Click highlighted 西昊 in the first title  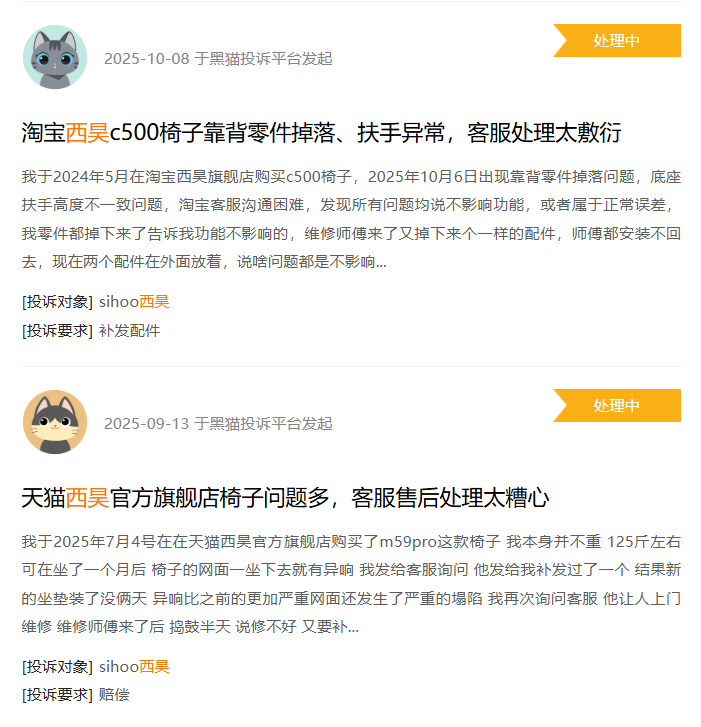(87, 133)
